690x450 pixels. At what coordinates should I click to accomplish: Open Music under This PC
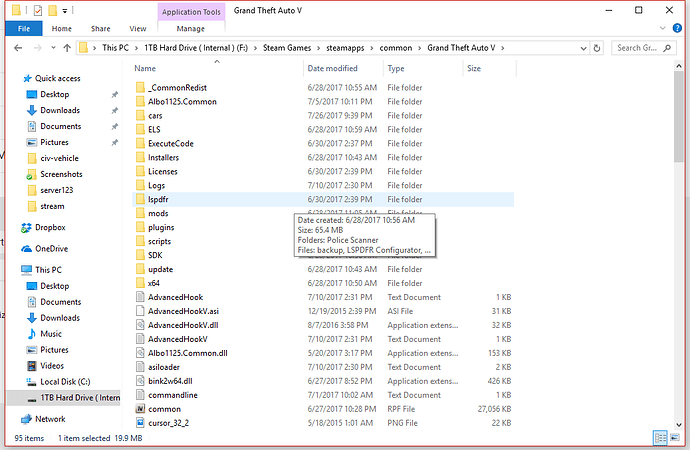pos(51,334)
